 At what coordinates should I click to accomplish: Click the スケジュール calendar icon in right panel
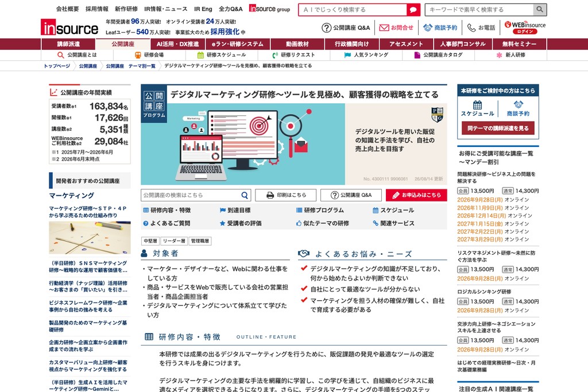(x=477, y=105)
